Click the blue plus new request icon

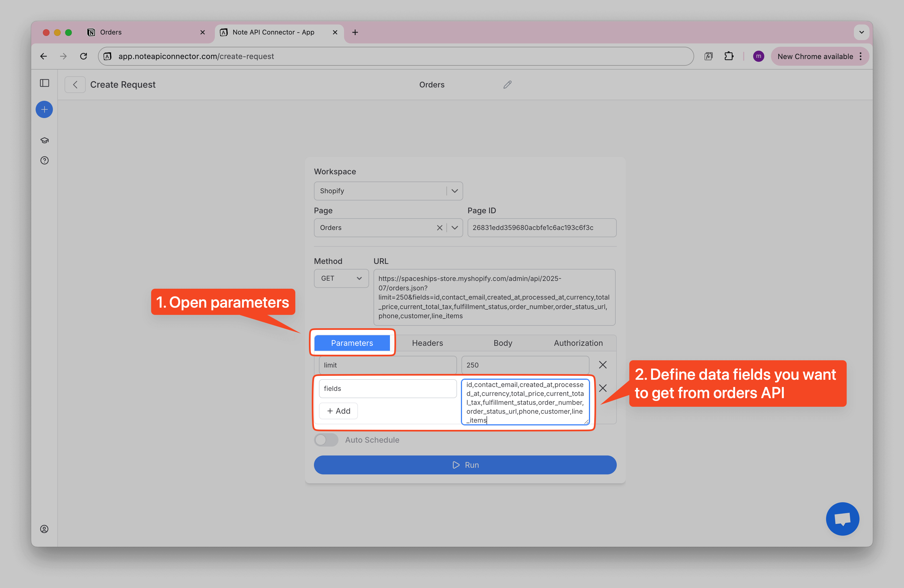[44, 109]
